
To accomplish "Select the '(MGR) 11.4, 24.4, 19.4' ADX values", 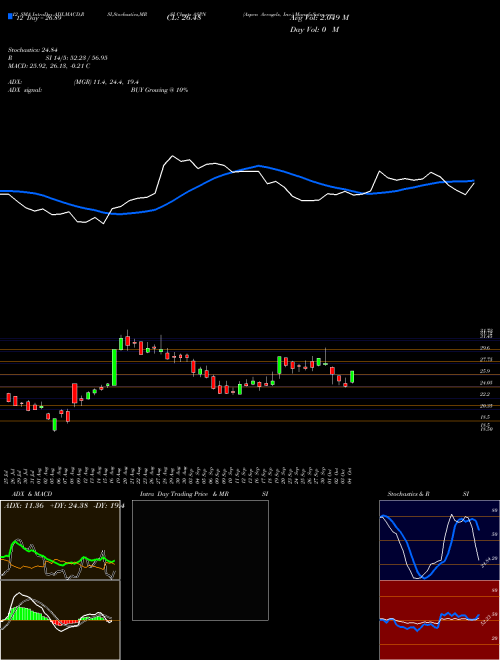I will [106, 82].
